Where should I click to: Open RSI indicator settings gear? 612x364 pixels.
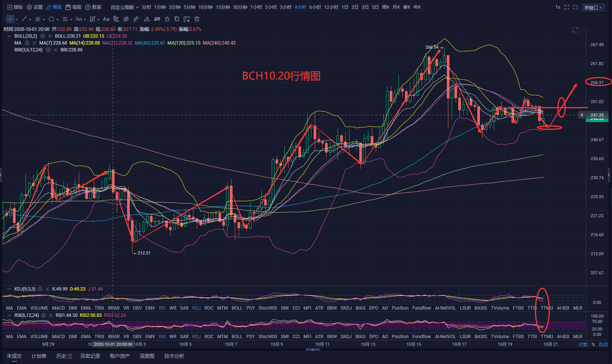click(x=43, y=315)
